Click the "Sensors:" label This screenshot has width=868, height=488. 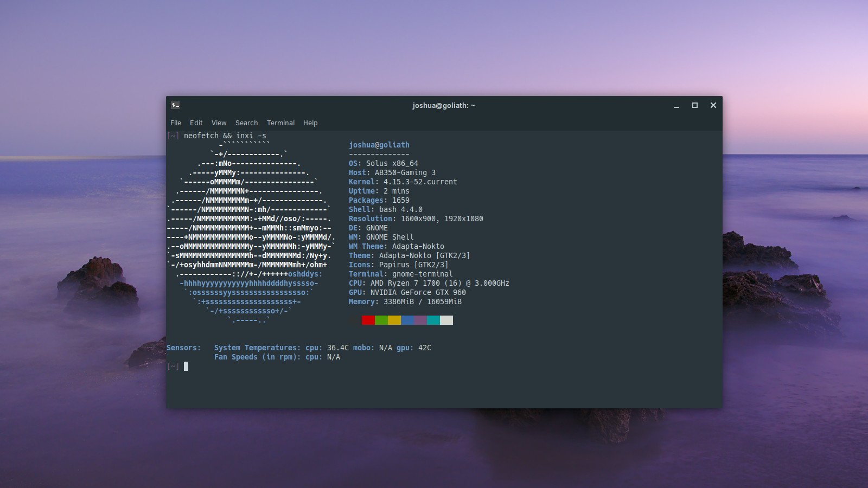coord(184,348)
